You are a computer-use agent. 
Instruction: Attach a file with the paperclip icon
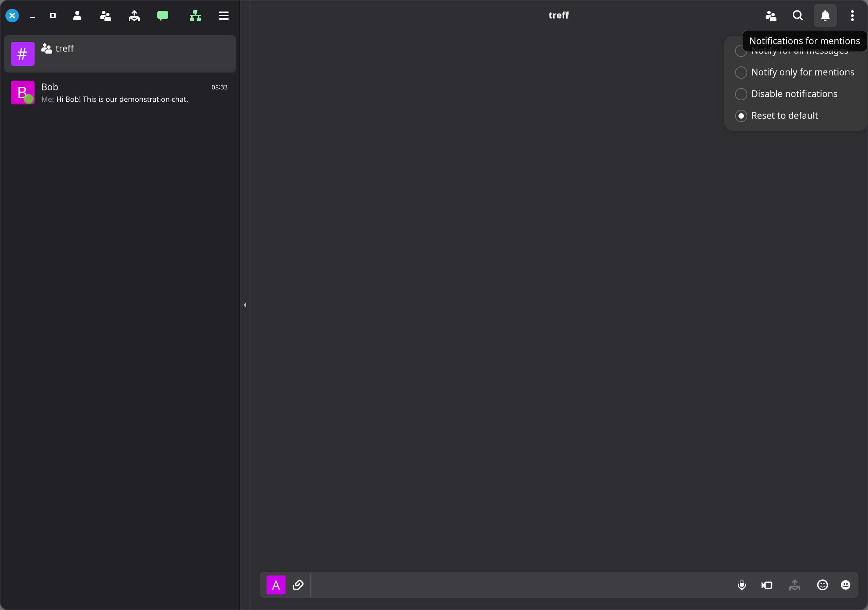pos(298,585)
